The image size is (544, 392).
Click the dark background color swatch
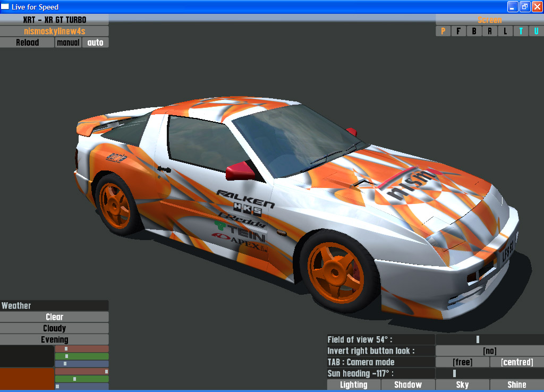27,356
